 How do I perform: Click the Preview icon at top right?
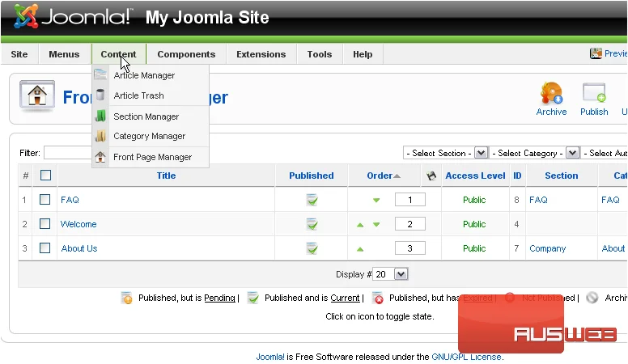596,53
